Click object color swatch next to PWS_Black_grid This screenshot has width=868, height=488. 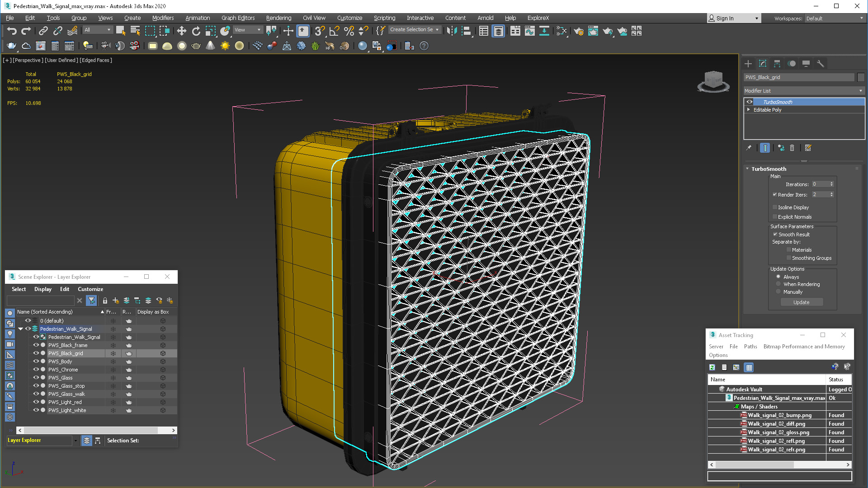pyautogui.click(x=861, y=77)
